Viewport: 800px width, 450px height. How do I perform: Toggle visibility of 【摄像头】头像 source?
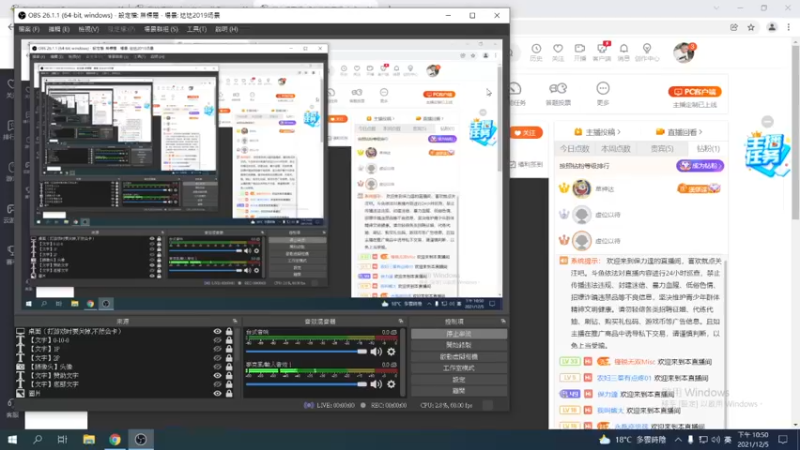(x=217, y=367)
